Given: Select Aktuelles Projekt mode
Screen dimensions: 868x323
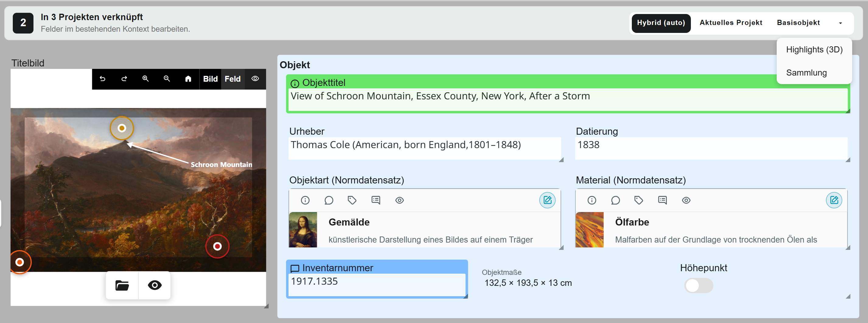Looking at the screenshot, I should (730, 23).
